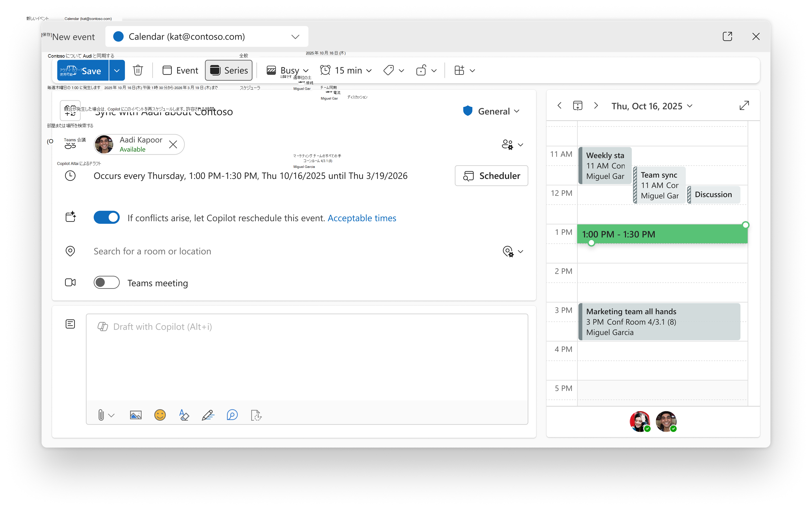Open the Loop component icon

232,415
